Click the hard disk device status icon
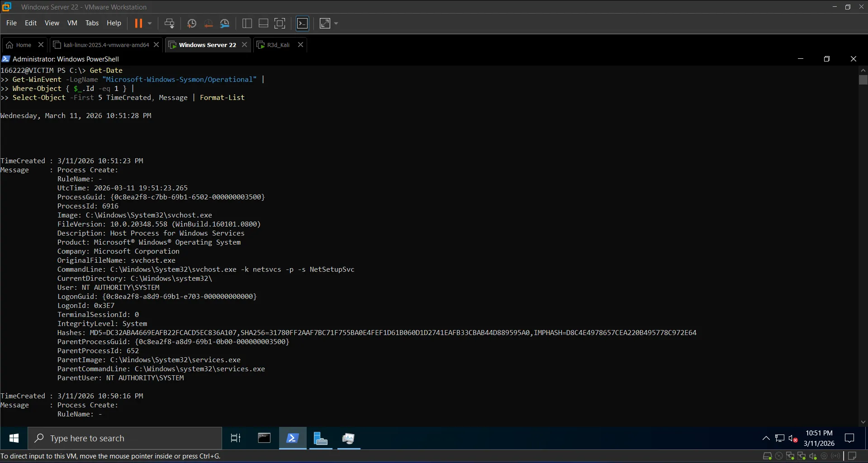 click(767, 456)
